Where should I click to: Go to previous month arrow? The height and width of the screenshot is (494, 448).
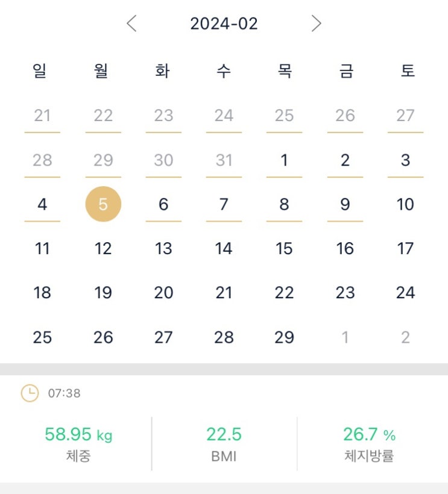pos(132,24)
